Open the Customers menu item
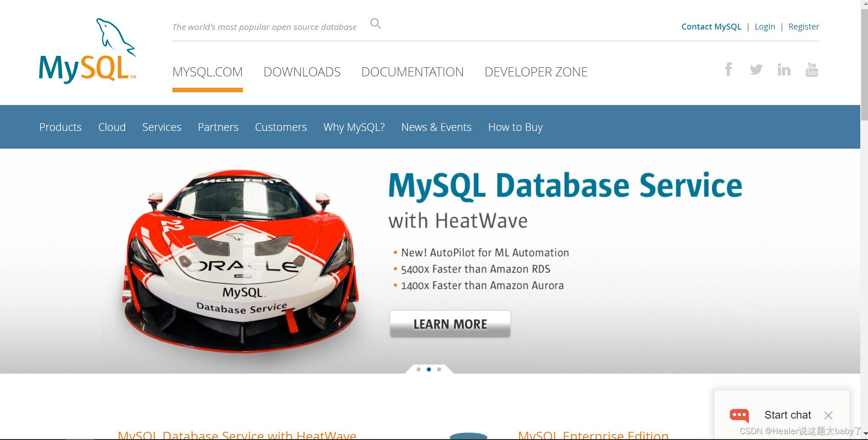The image size is (868, 440). (281, 127)
